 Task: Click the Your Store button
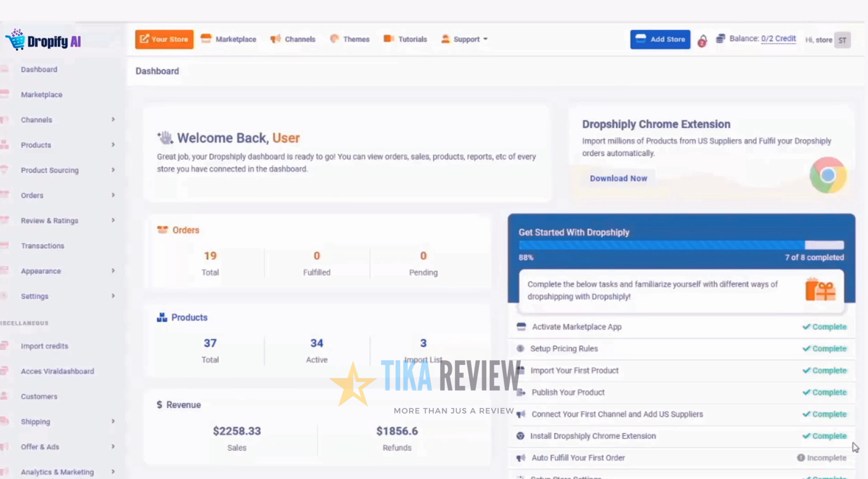tap(164, 39)
